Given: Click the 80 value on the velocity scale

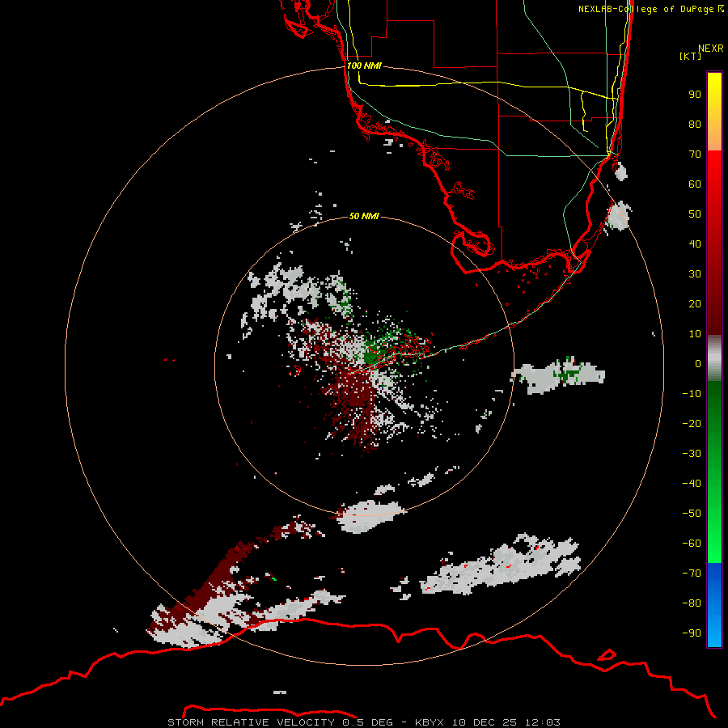Looking at the screenshot, I should coord(695,125).
